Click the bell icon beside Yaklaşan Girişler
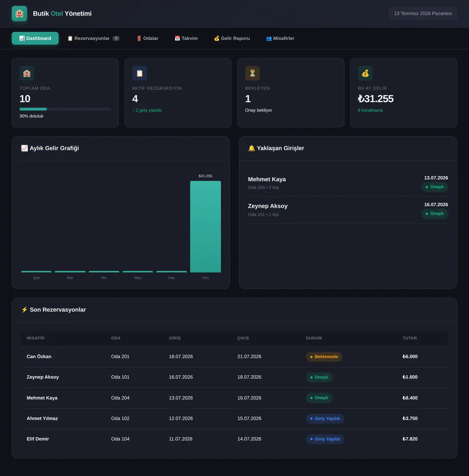Image resolution: width=469 pixels, height=476 pixels. pyautogui.click(x=252, y=148)
